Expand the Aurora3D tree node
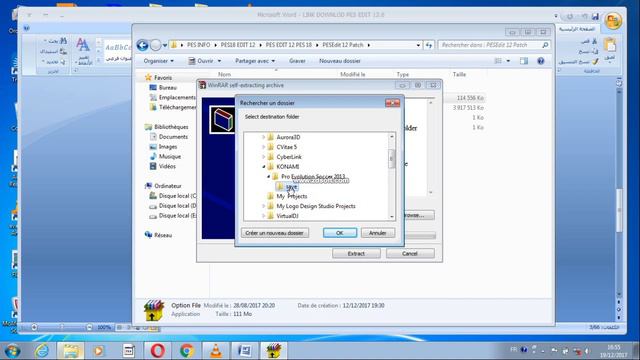The height and width of the screenshot is (360, 640). (x=263, y=137)
